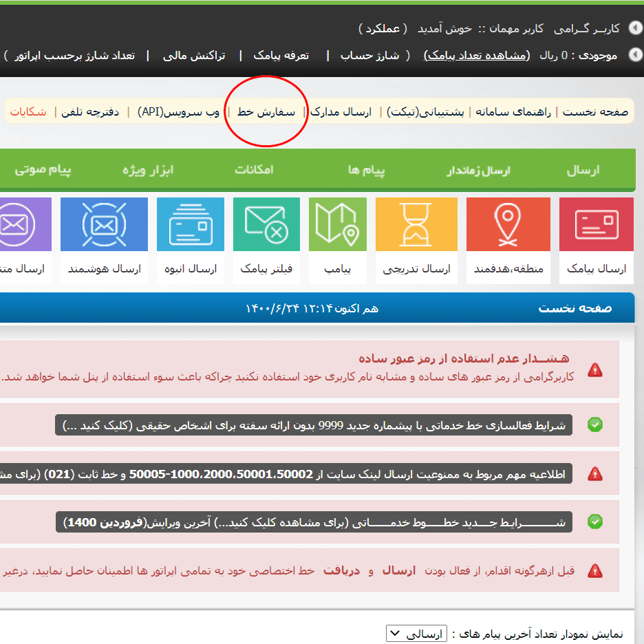Open the فیلتر پیامک envelope tile
The image size is (644, 644).
coord(266,224)
